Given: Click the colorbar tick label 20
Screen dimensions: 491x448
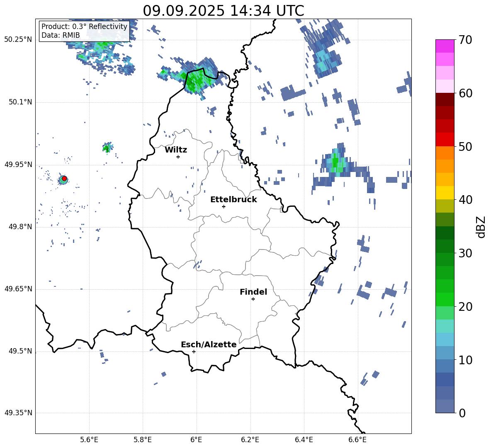Looking at the screenshot, I should coord(465,307).
